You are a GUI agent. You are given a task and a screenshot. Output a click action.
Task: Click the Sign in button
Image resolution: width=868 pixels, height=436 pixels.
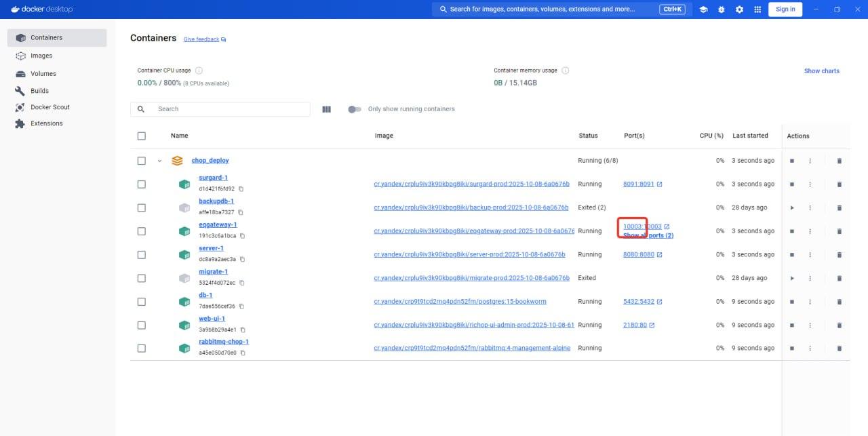(x=785, y=9)
